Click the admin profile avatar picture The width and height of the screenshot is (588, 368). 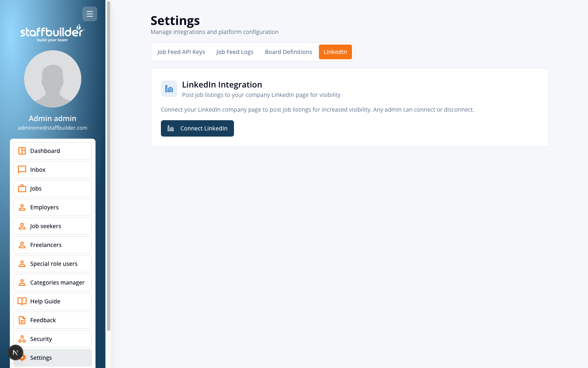[x=53, y=79]
